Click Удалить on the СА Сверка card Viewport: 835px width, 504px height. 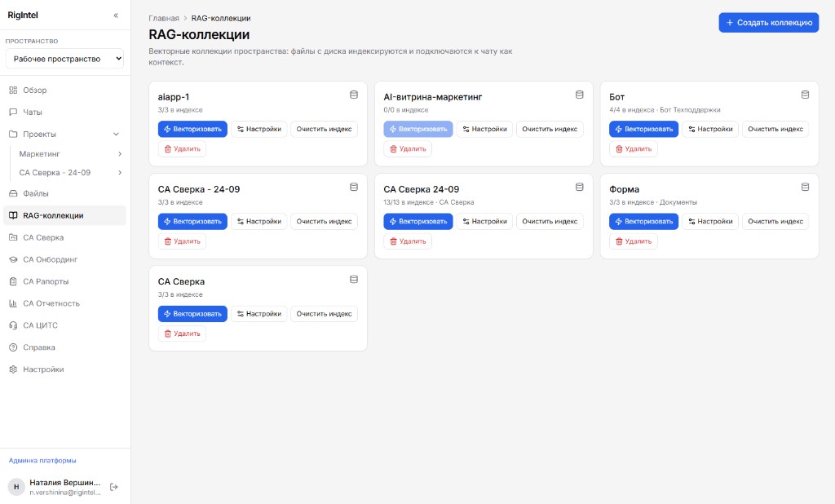point(182,334)
